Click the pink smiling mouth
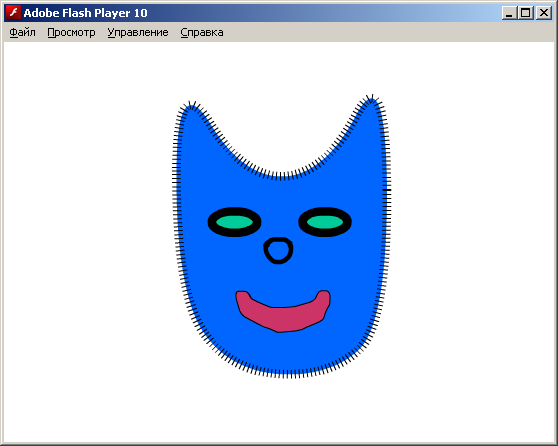Screen dimensions: 558x446 [x=283, y=311]
